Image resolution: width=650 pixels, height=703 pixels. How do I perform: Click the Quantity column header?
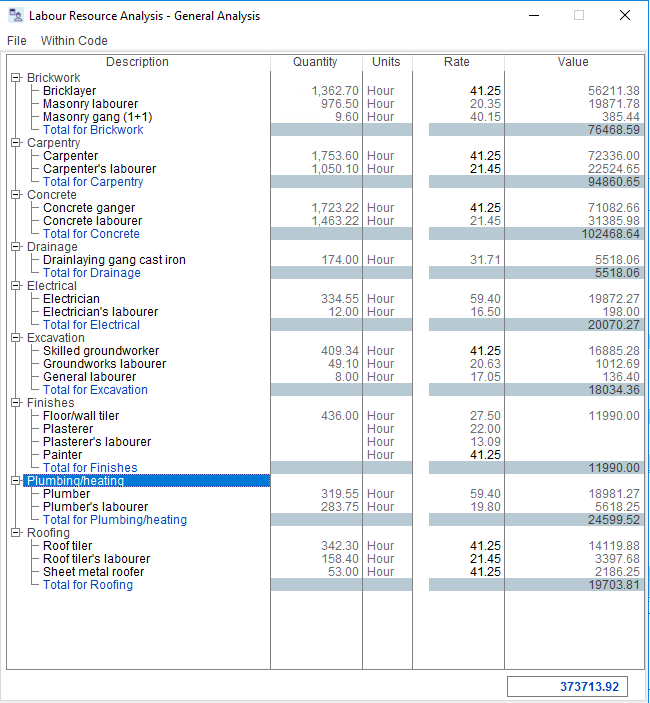tap(315, 62)
